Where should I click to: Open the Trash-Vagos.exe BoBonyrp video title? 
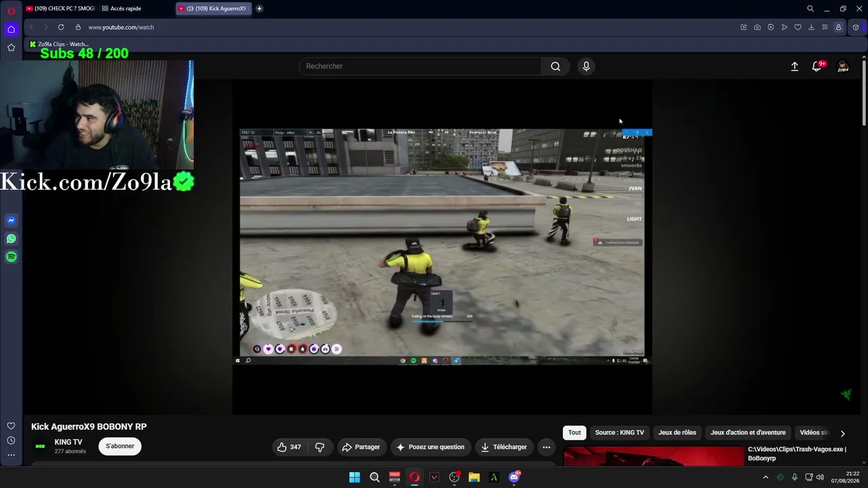pos(797,453)
